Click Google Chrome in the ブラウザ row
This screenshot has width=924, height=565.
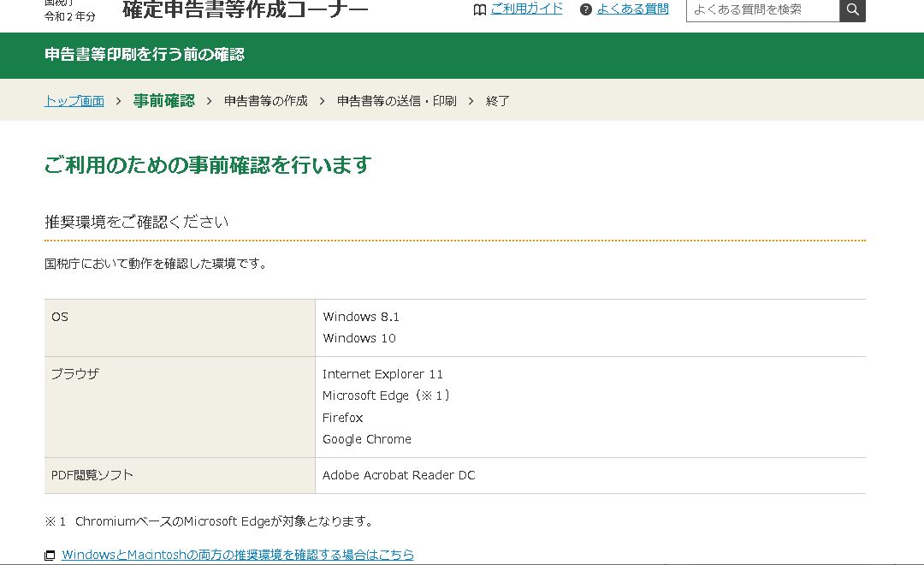[367, 439]
